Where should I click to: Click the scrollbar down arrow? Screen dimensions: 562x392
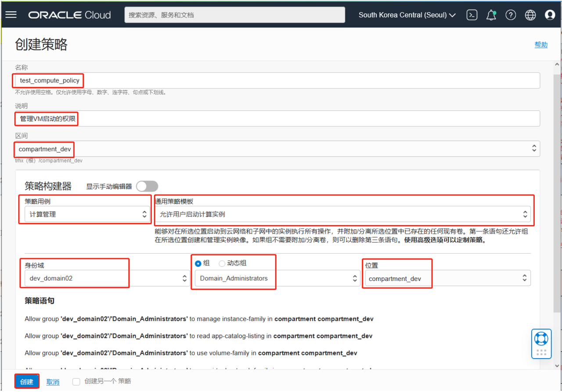click(x=557, y=365)
